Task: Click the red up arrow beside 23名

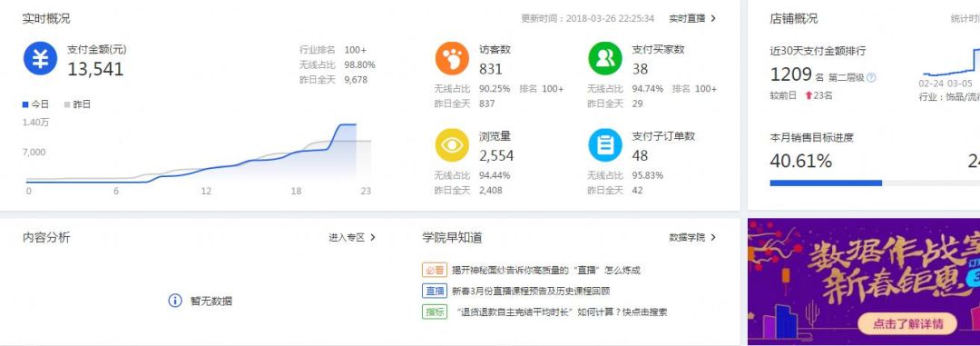Action: coord(808,95)
